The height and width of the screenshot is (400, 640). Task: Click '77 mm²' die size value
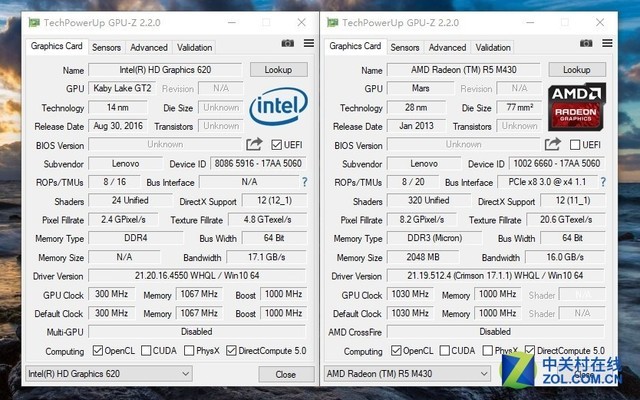[519, 107]
